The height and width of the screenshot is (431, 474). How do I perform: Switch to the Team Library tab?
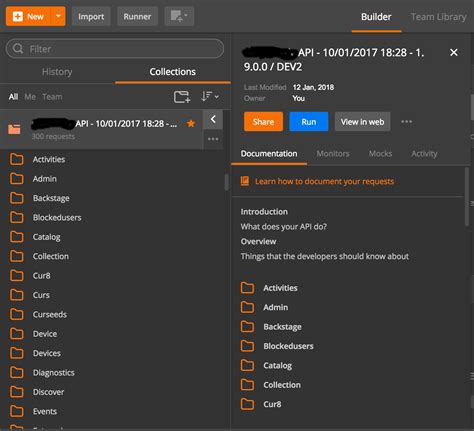click(438, 17)
